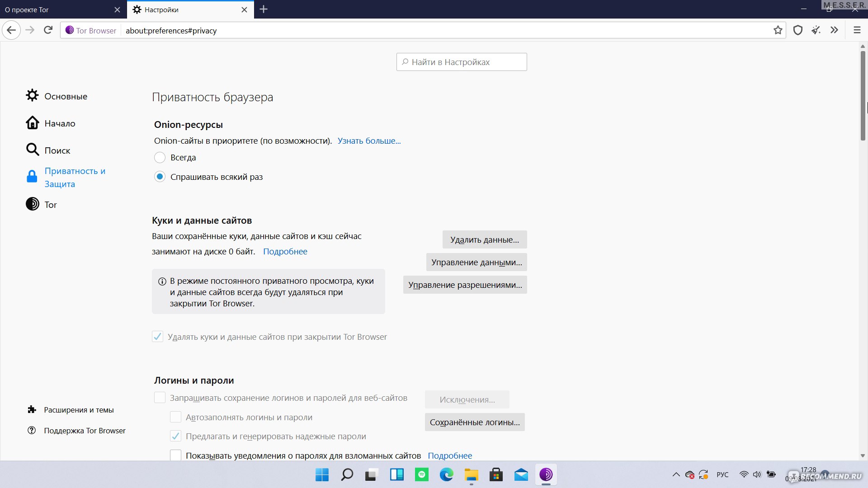Click the shield icon in the address bar

point(798,30)
